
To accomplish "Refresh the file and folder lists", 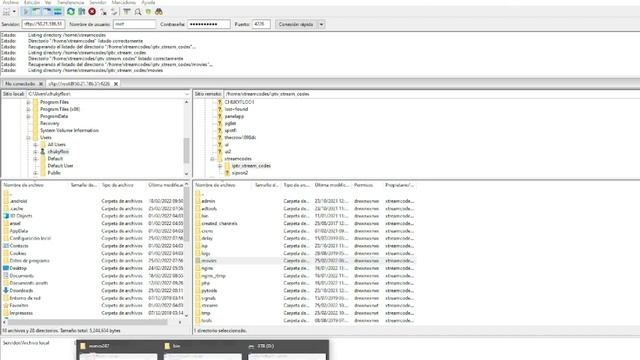I will pyautogui.click(x=71, y=12).
